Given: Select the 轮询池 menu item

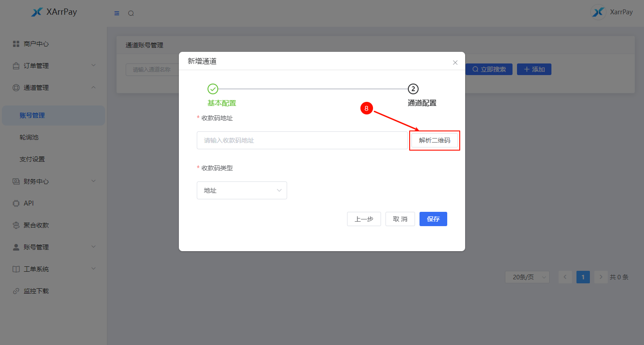Looking at the screenshot, I should (x=29, y=137).
